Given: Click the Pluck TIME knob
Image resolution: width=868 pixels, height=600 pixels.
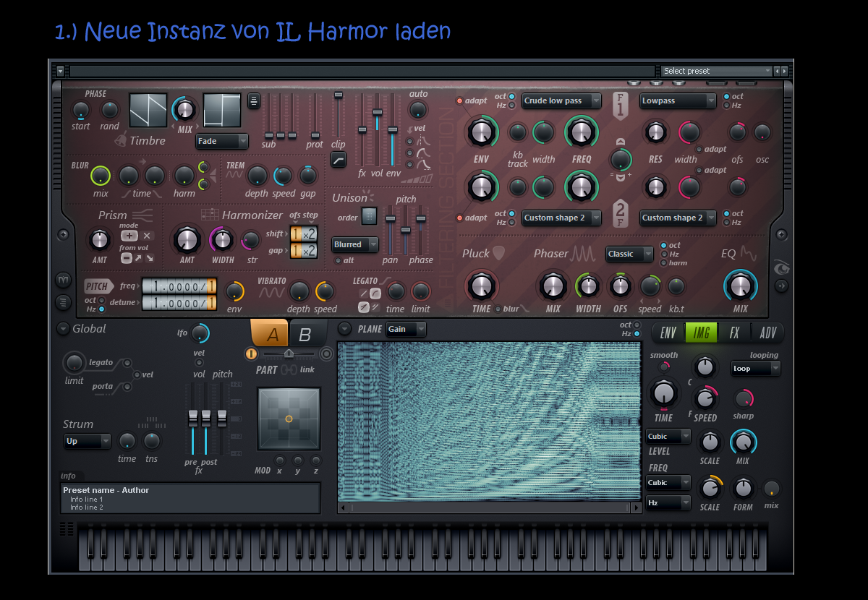Looking at the screenshot, I should [x=480, y=286].
